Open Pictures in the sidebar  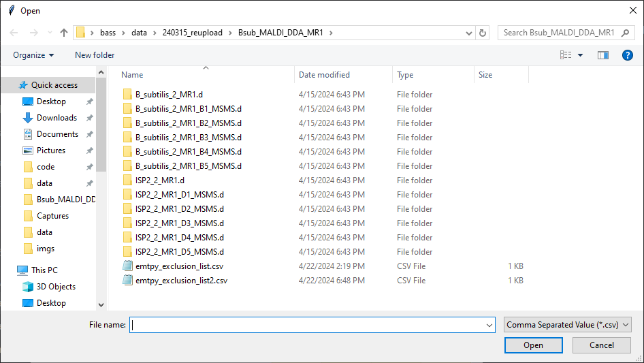coord(51,151)
